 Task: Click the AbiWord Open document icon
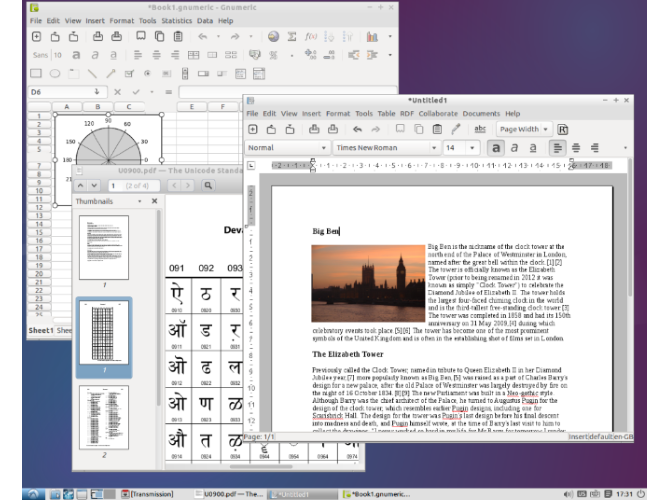click(271, 129)
